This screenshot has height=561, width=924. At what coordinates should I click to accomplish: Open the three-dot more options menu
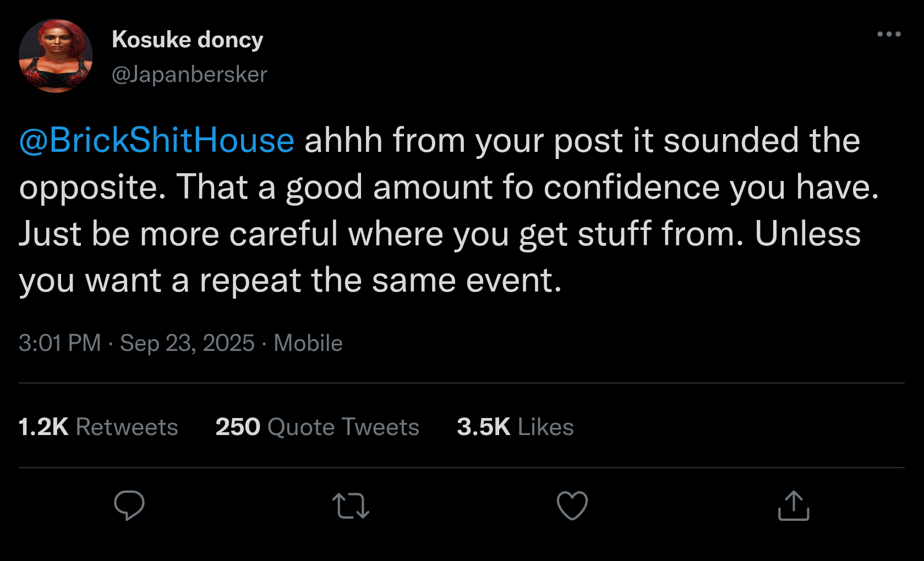pyautogui.click(x=889, y=34)
